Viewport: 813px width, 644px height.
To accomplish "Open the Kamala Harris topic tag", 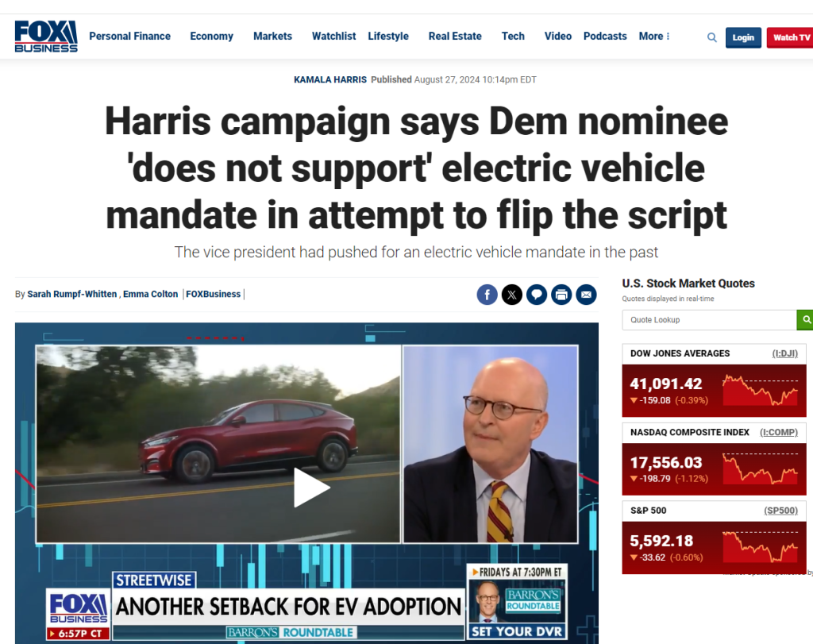I will 330,79.
